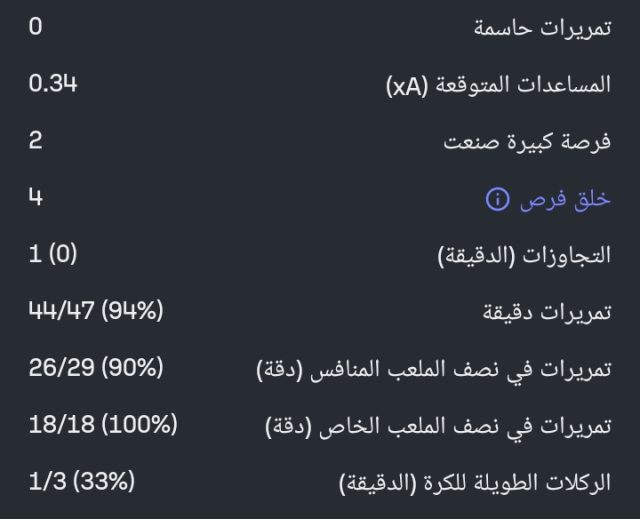Screen dimensions: 640x519
Task: Click the '18/18 (100%)' value
Action: (103, 426)
